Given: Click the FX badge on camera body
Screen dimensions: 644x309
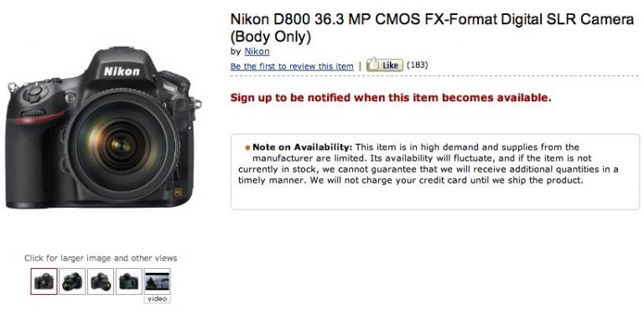Looking at the screenshot, I should point(178,192).
